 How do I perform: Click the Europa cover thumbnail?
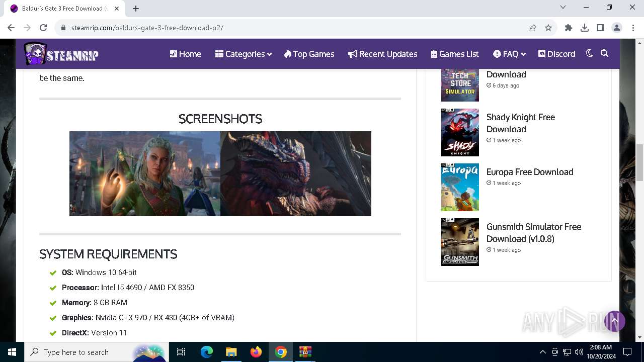[x=460, y=187]
